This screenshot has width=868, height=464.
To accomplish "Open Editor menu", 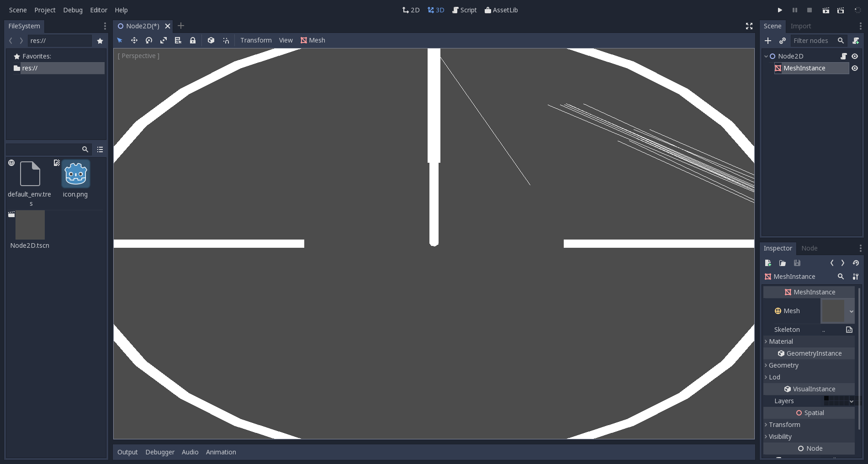I will tap(99, 10).
